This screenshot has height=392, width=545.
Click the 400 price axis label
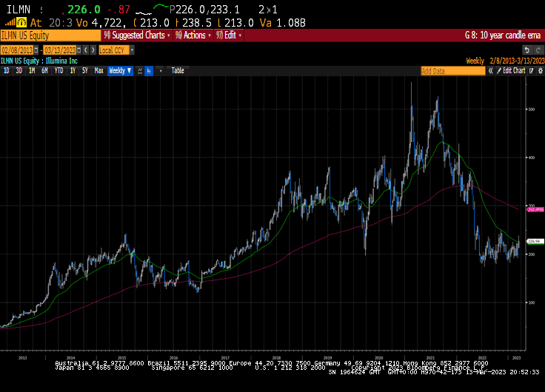(531, 158)
